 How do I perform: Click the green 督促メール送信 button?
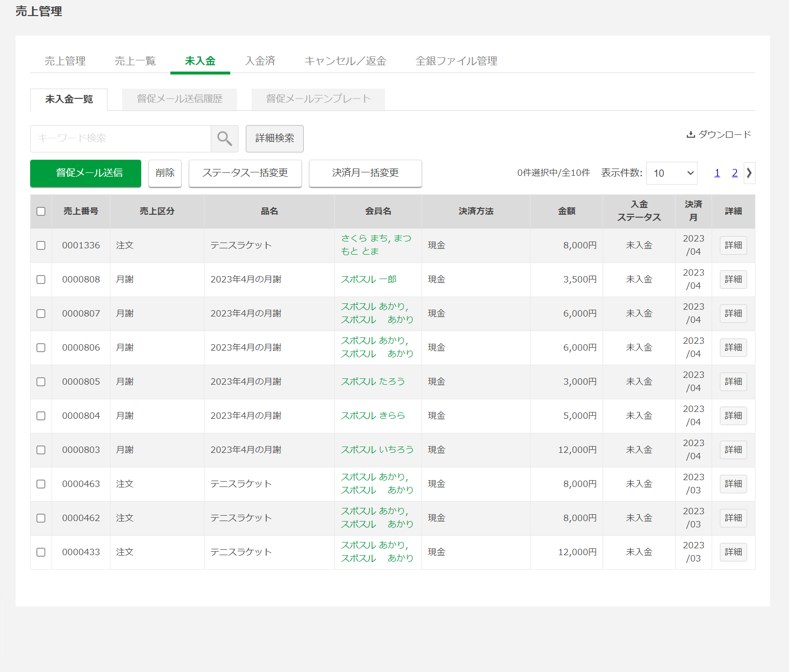tap(86, 173)
